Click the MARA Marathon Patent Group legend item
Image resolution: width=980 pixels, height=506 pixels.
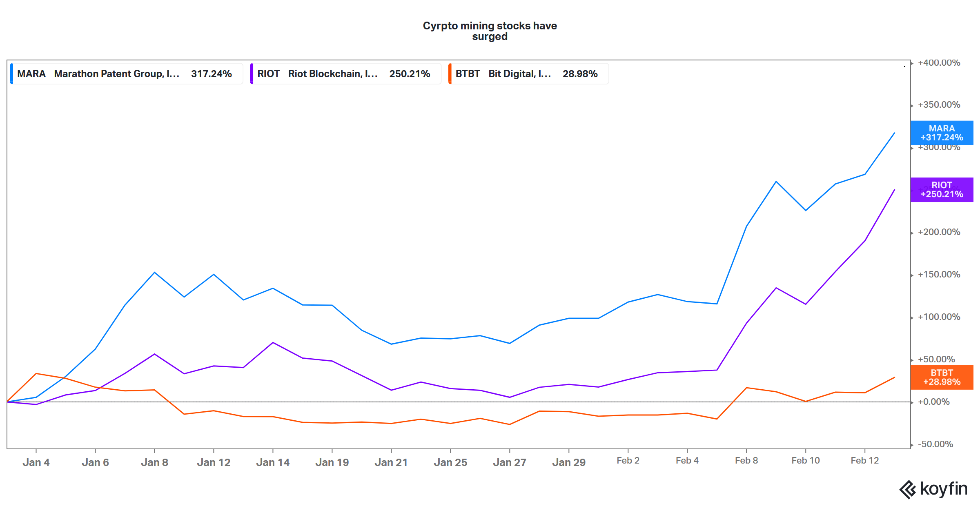tap(127, 74)
